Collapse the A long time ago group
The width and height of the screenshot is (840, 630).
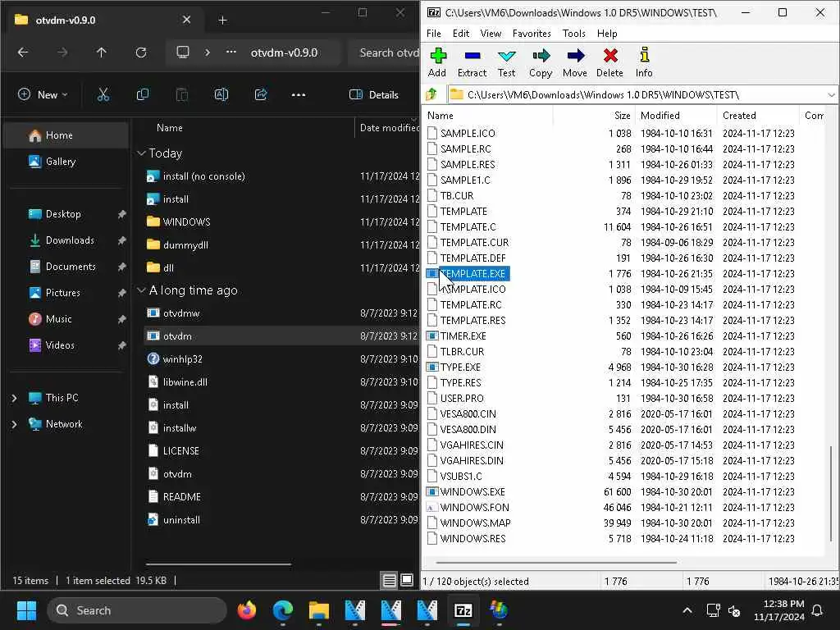tap(141, 290)
